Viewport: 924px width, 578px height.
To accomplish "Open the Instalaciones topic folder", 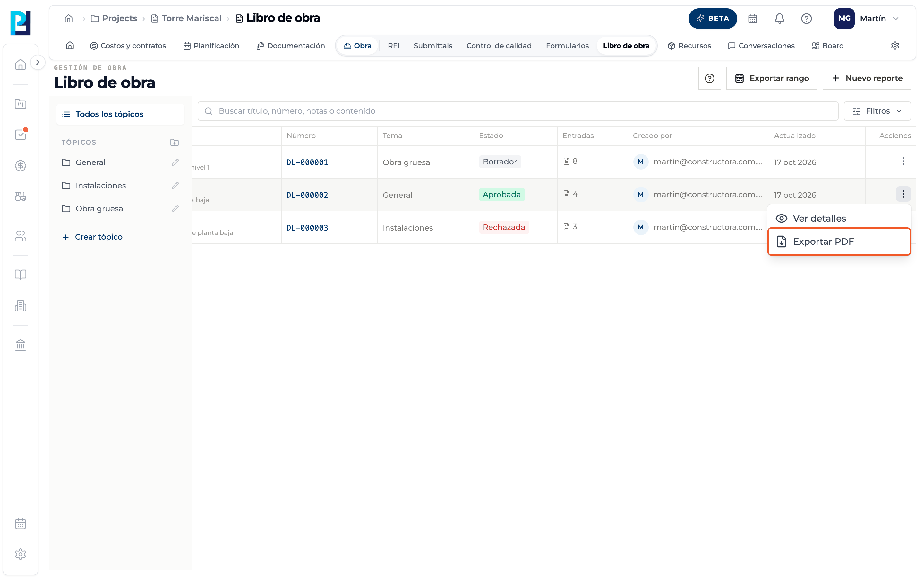I will (x=100, y=185).
